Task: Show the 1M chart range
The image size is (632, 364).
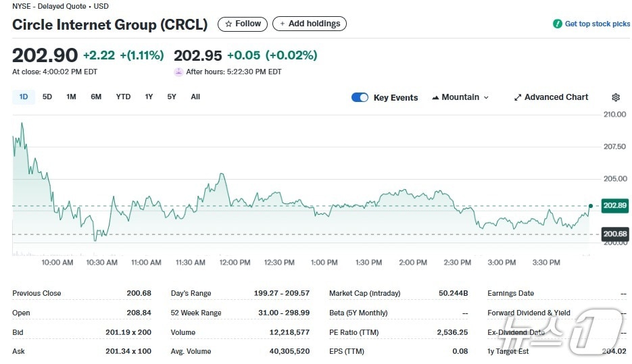Action: [71, 97]
